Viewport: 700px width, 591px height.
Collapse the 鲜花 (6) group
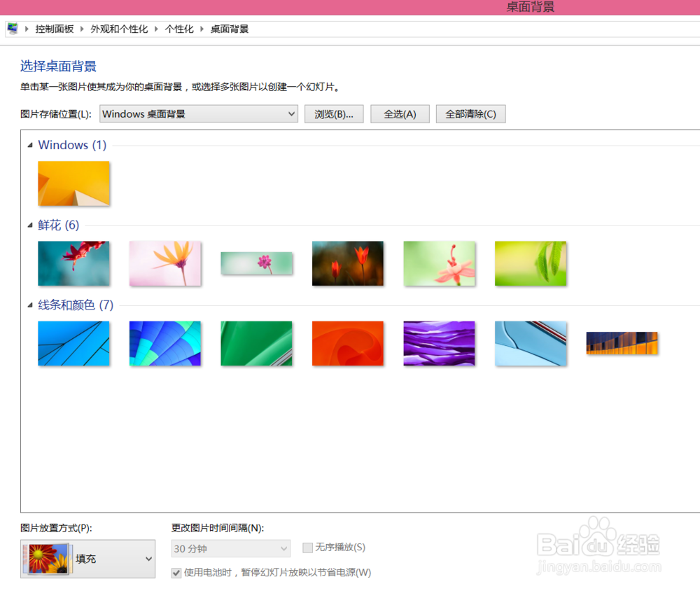pos(30,225)
